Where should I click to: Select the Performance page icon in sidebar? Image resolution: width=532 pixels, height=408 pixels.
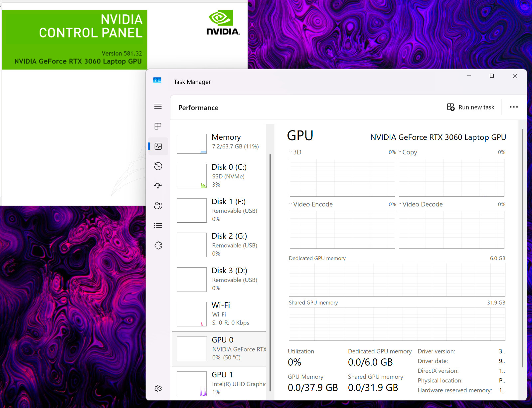[x=158, y=146]
